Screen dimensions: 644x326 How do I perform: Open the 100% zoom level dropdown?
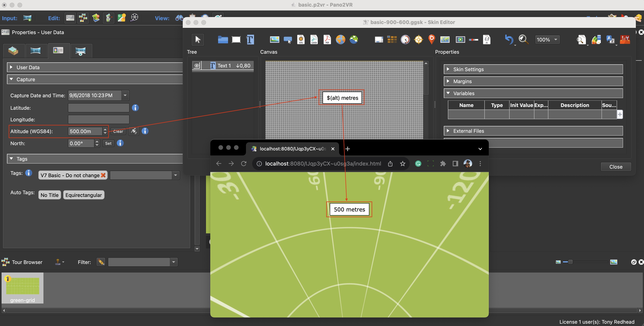click(x=547, y=40)
